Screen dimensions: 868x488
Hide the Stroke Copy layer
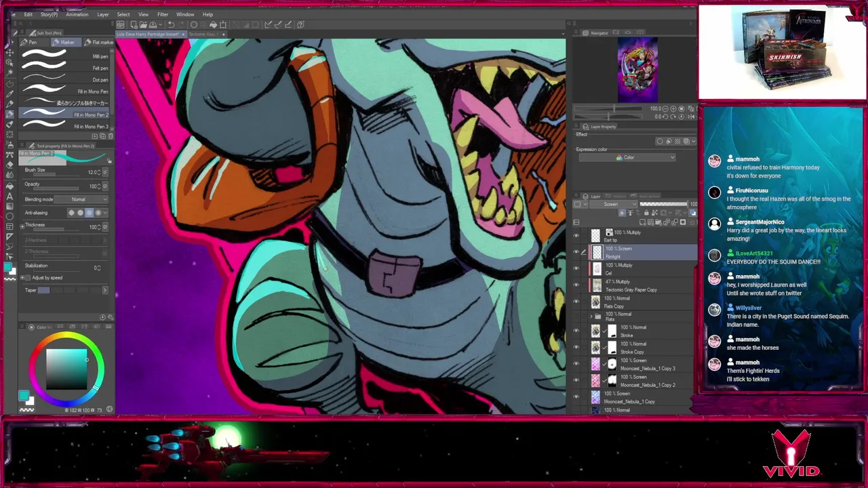(576, 348)
